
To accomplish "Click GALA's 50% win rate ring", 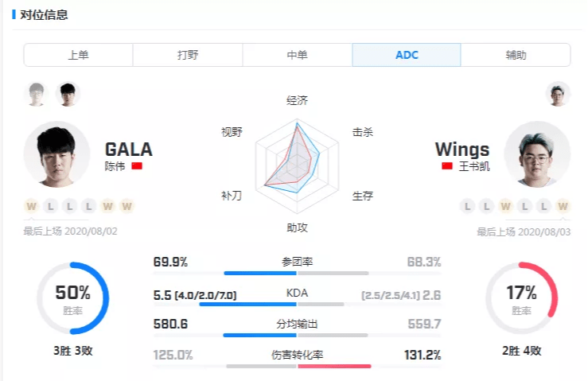I will pos(72,298).
